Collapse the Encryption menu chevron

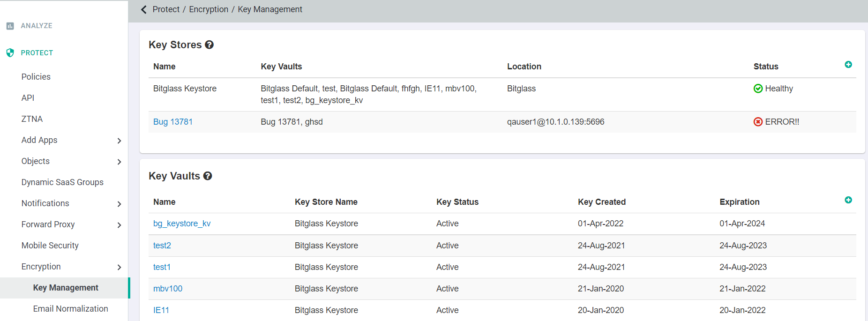click(119, 267)
